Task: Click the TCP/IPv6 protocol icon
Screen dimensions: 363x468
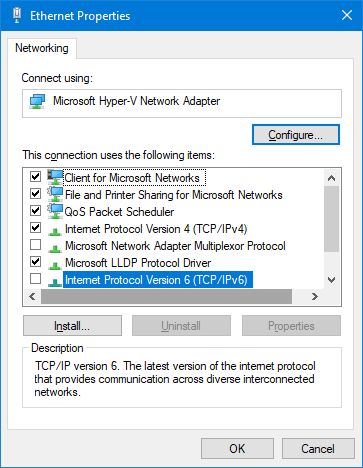Action: click(x=55, y=282)
